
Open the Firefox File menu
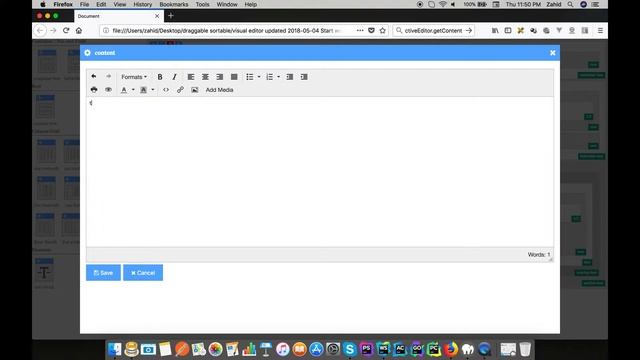pos(84,4)
